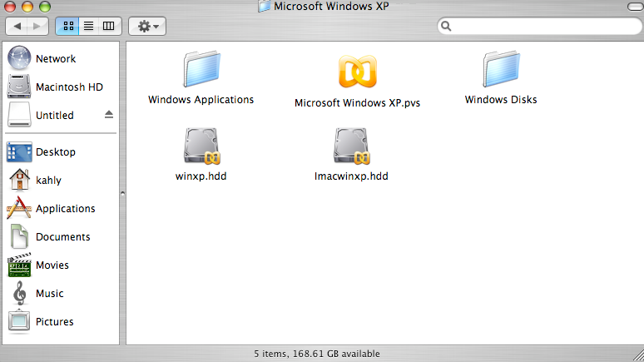The image size is (644, 362).
Task: Click the status bar items available text
Action: [x=317, y=354]
